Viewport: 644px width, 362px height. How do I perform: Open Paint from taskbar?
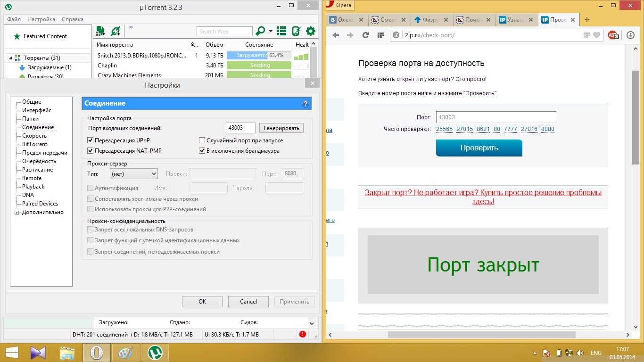tap(125, 352)
